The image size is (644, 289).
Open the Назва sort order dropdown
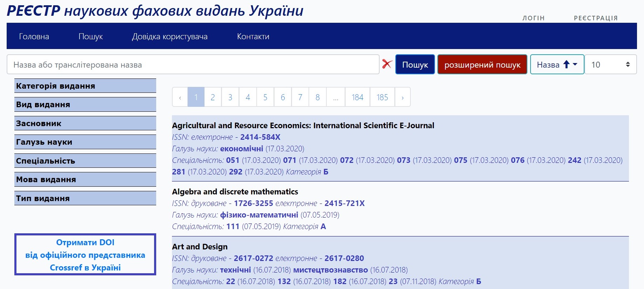[x=557, y=64]
